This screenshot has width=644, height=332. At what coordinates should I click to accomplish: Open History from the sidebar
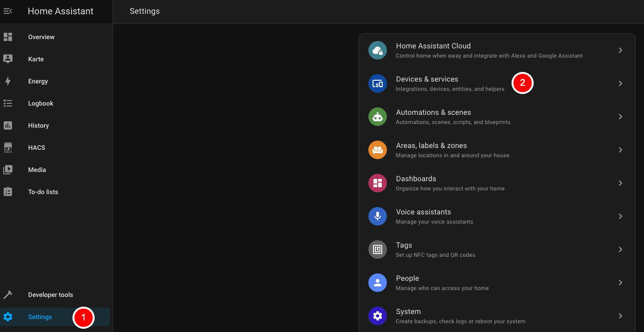pyautogui.click(x=38, y=125)
